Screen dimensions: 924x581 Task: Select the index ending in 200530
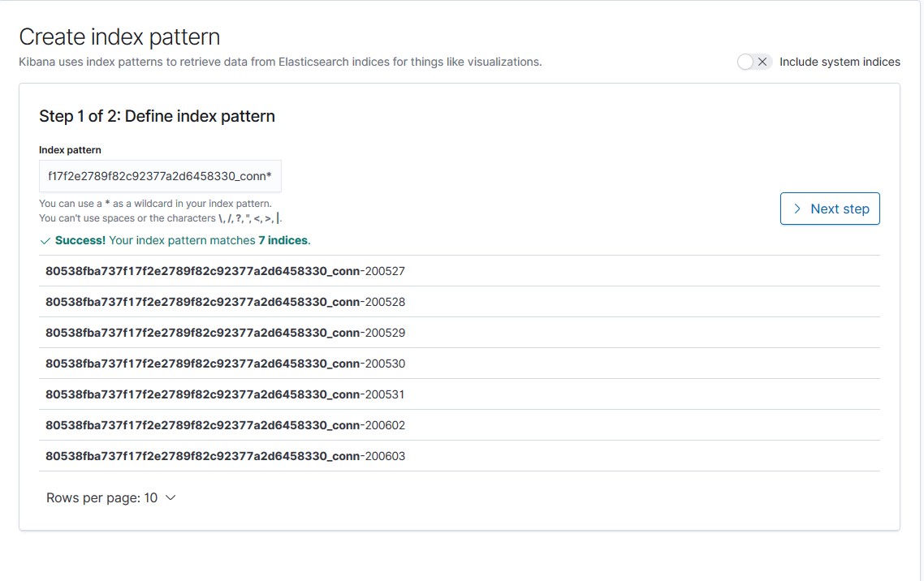(x=225, y=363)
